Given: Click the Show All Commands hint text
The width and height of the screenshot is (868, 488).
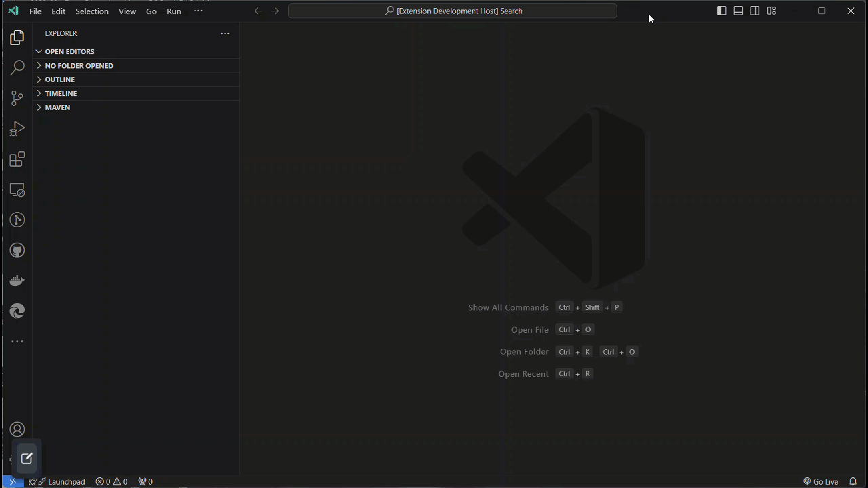Looking at the screenshot, I should (x=508, y=308).
